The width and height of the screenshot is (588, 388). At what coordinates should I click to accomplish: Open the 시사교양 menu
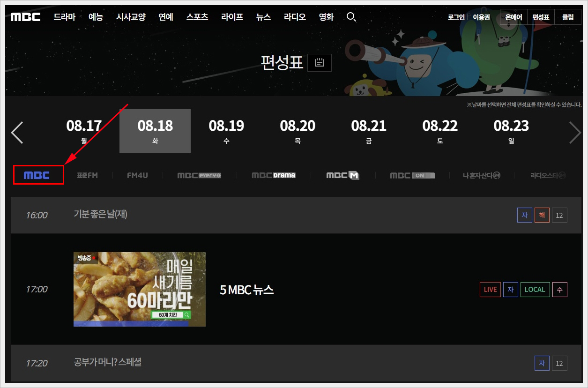pyautogui.click(x=131, y=17)
